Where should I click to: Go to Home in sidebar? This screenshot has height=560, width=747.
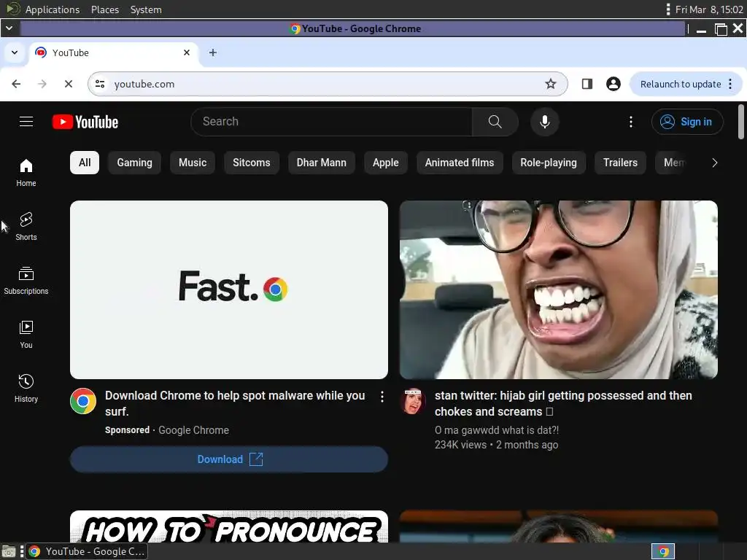26,172
